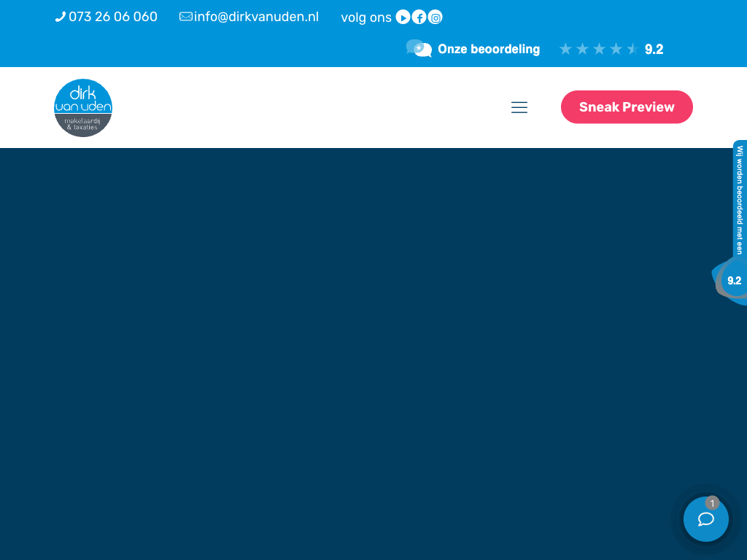
Task: Call the number 073 26 06 060
Action: (113, 17)
